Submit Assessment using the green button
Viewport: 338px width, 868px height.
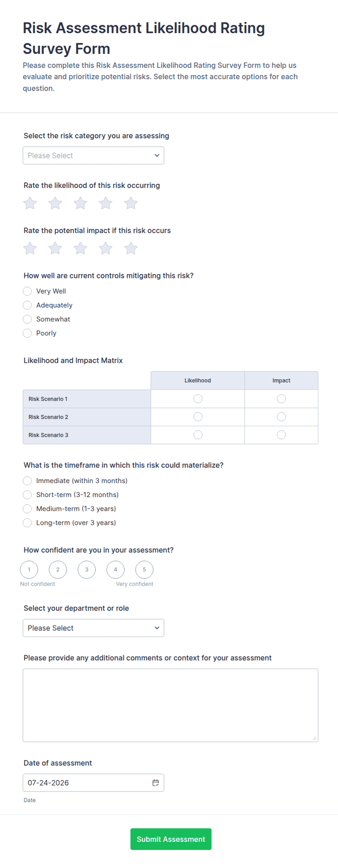171,839
